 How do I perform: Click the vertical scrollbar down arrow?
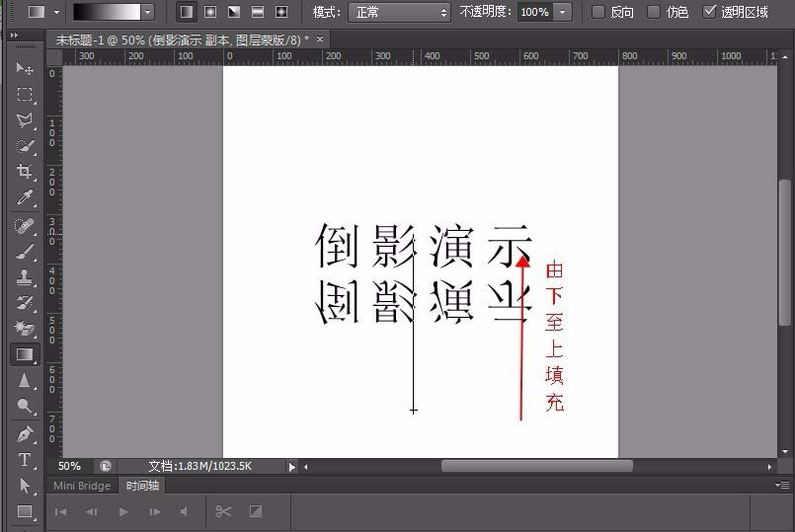785,451
